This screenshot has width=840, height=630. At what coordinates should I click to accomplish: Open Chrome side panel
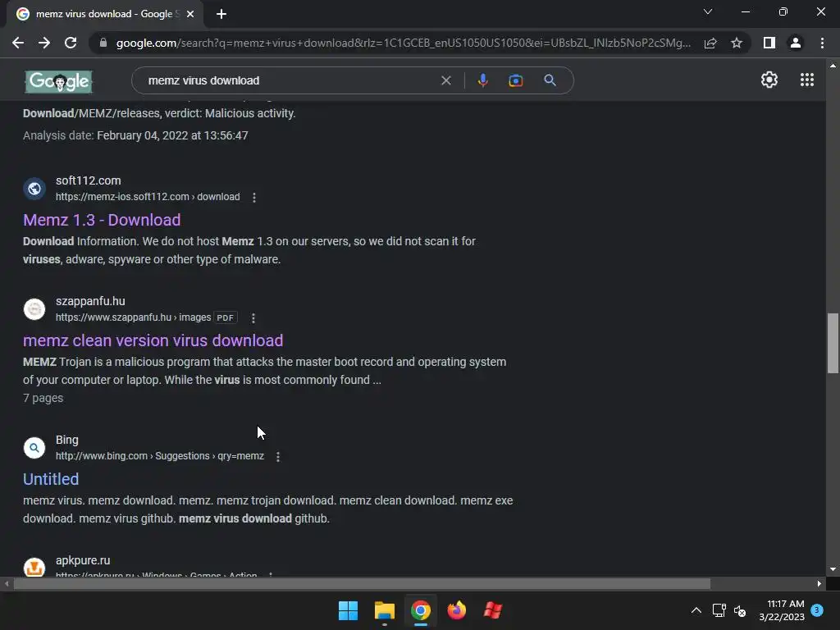(769, 43)
